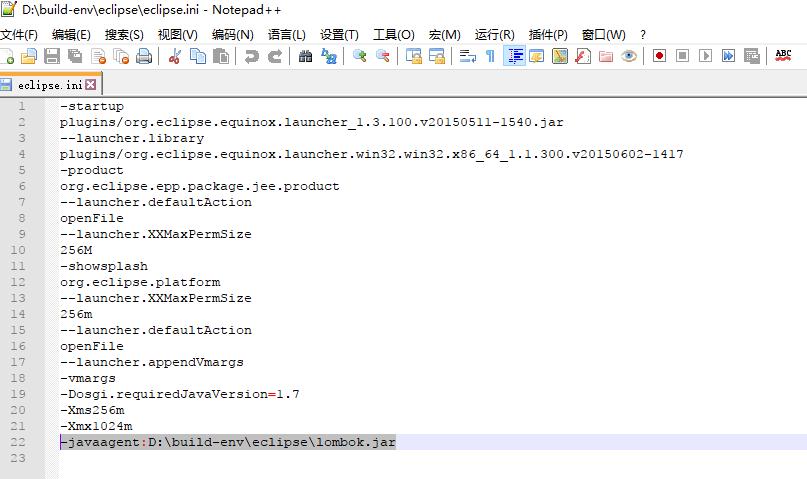Click the Undo arrow icon
Screen dimensions: 807x479
[x=251, y=56]
